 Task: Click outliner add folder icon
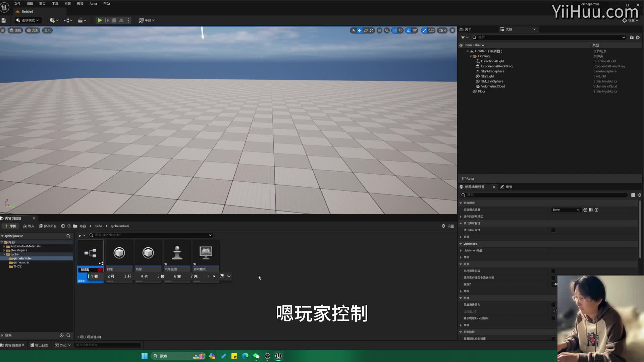point(632,38)
